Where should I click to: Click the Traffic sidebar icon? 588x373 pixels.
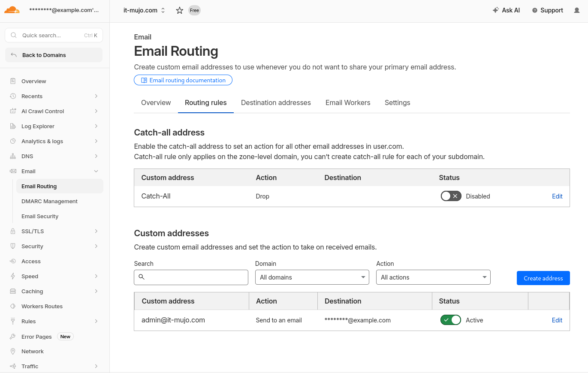13,366
